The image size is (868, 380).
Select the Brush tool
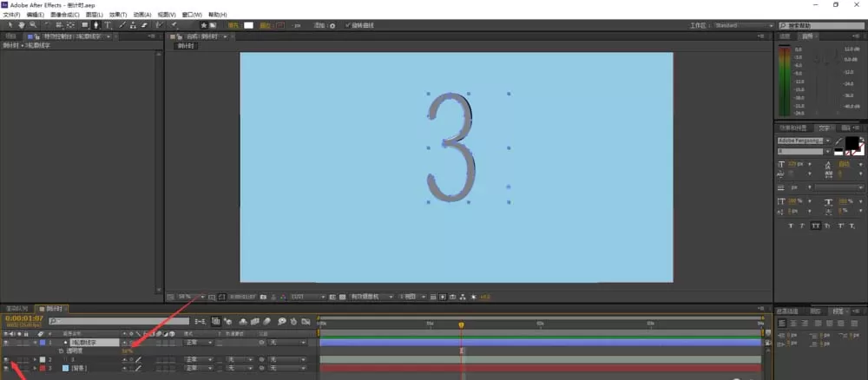pyautogui.click(x=122, y=25)
